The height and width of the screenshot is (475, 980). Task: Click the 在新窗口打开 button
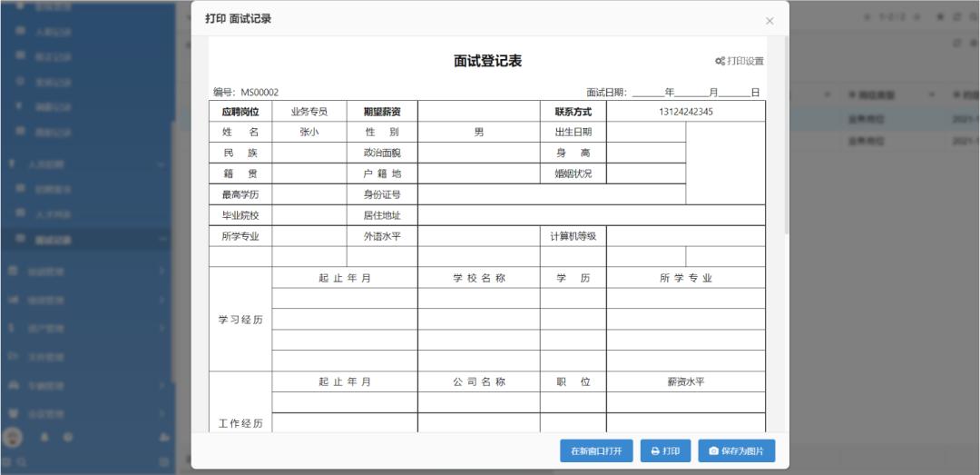click(x=596, y=451)
